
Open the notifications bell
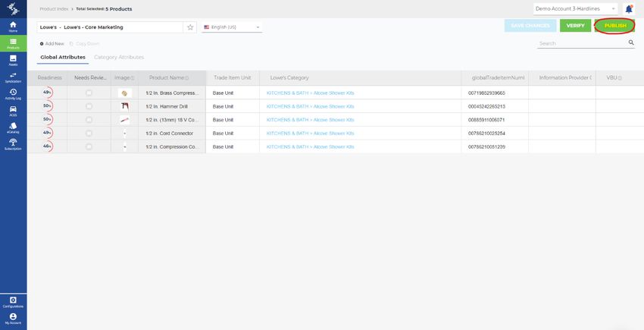pyautogui.click(x=629, y=8)
